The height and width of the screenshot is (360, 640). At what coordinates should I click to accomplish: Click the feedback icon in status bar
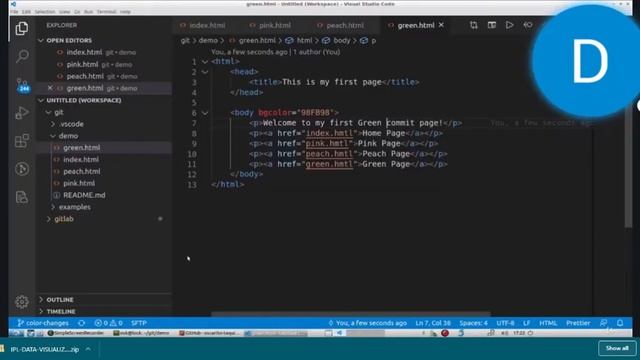point(603,323)
